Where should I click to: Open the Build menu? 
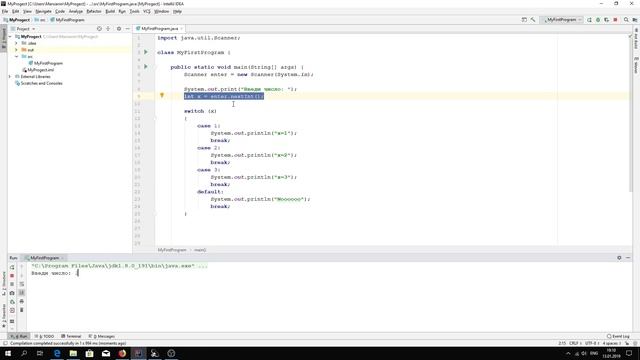click(x=110, y=11)
